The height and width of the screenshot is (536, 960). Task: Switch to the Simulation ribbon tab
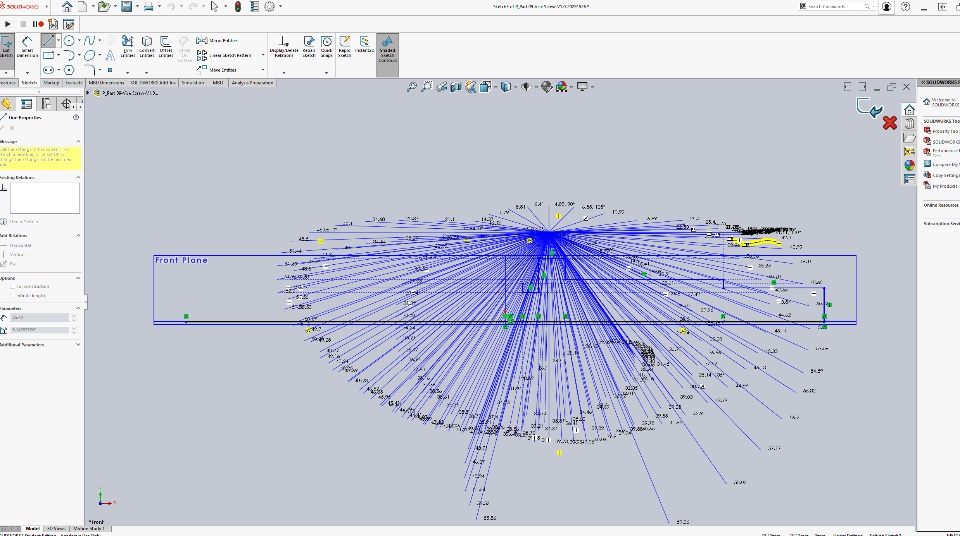[x=193, y=83]
